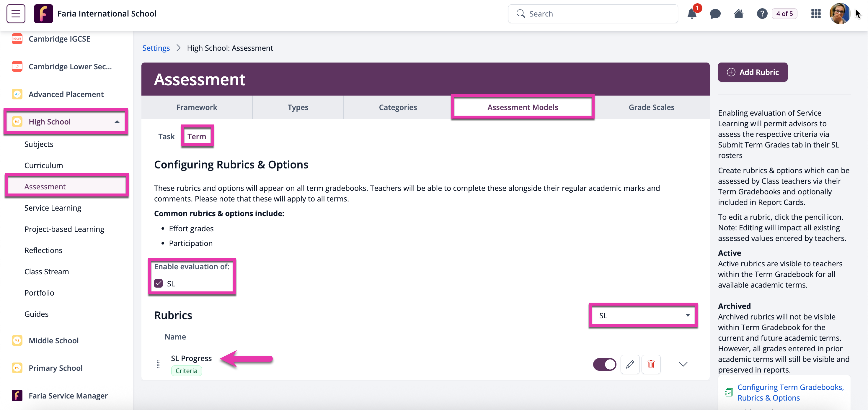This screenshot has height=410, width=868.
Task: Open Cambridge Lower Secondary programme
Action: click(70, 67)
